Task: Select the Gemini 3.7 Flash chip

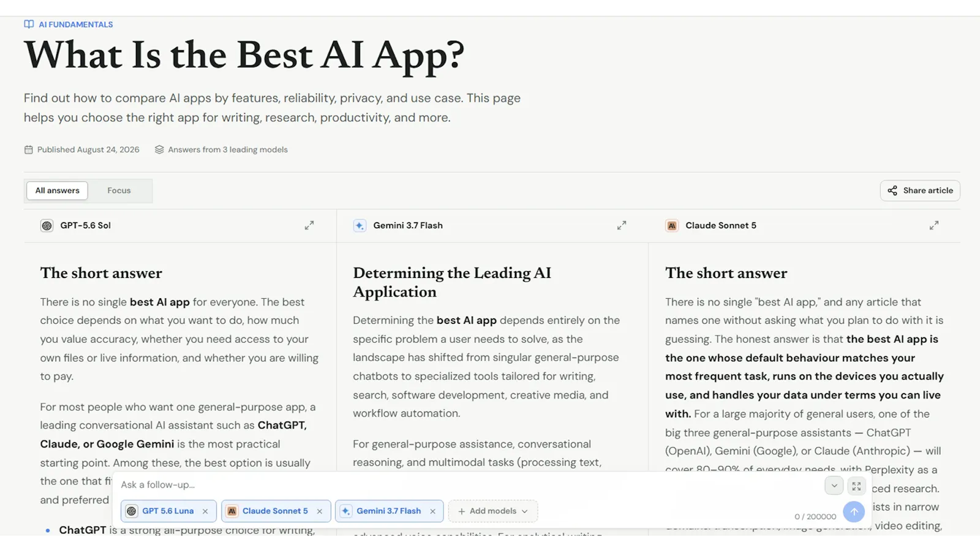Action: point(389,511)
